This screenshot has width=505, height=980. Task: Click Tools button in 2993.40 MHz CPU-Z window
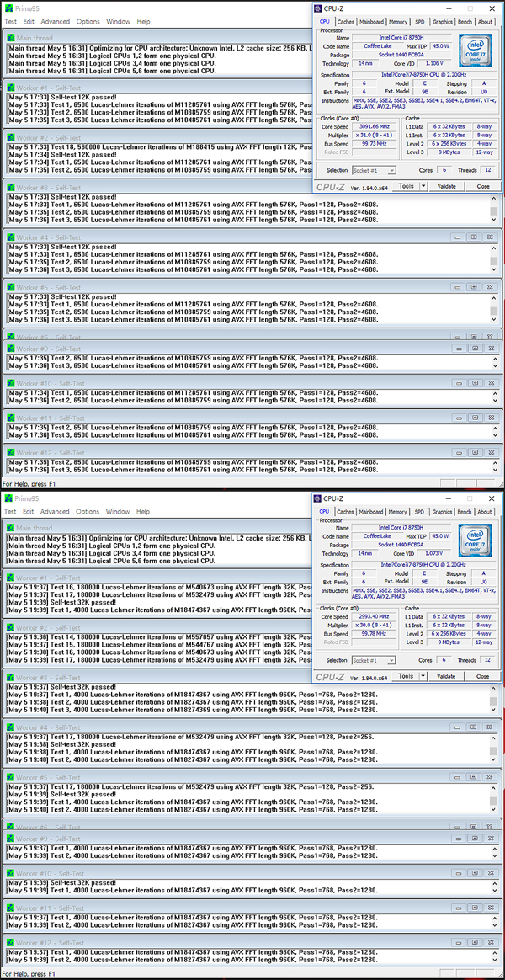[x=406, y=676]
